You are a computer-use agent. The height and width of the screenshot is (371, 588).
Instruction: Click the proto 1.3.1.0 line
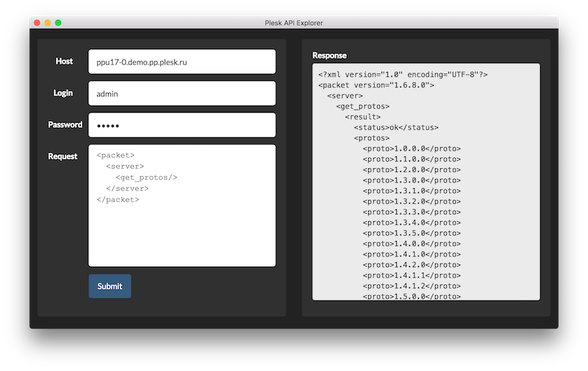pyautogui.click(x=412, y=191)
